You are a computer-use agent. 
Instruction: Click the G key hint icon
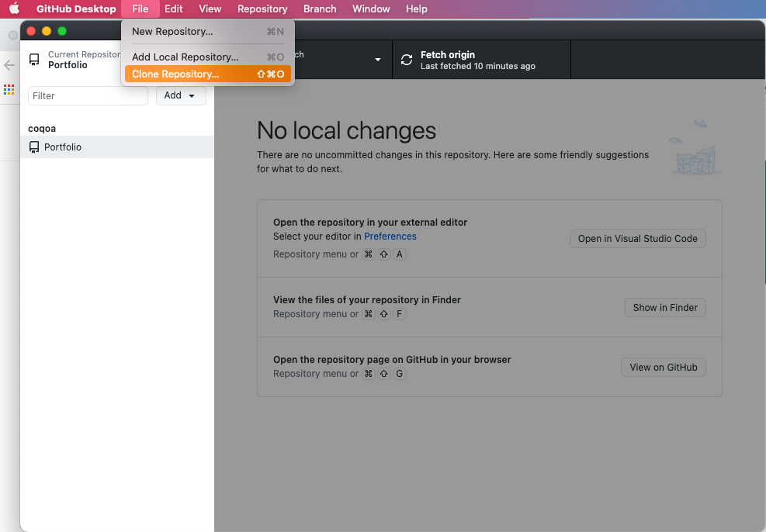pyautogui.click(x=399, y=374)
